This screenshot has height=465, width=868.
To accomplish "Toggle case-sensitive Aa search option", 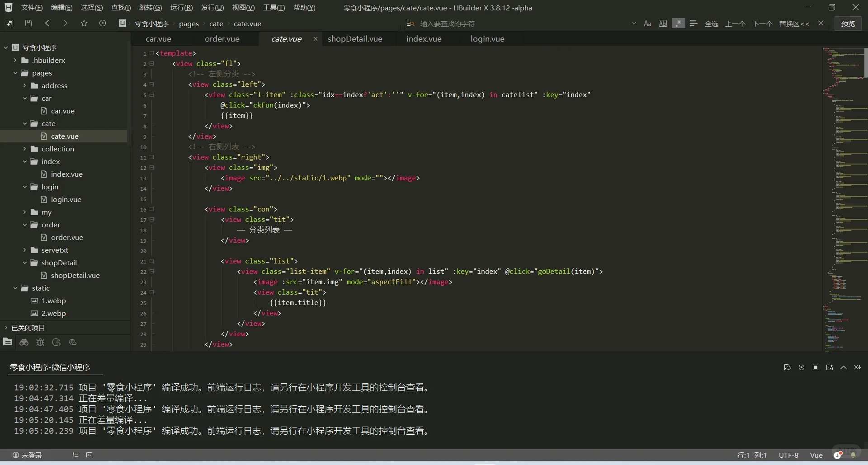I will pyautogui.click(x=647, y=23).
